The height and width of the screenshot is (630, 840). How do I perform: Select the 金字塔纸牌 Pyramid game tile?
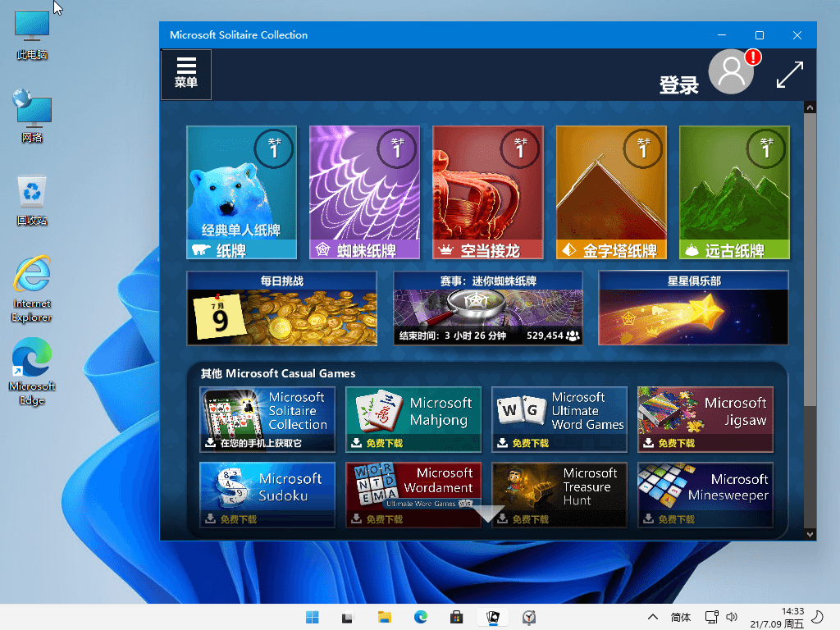point(611,192)
